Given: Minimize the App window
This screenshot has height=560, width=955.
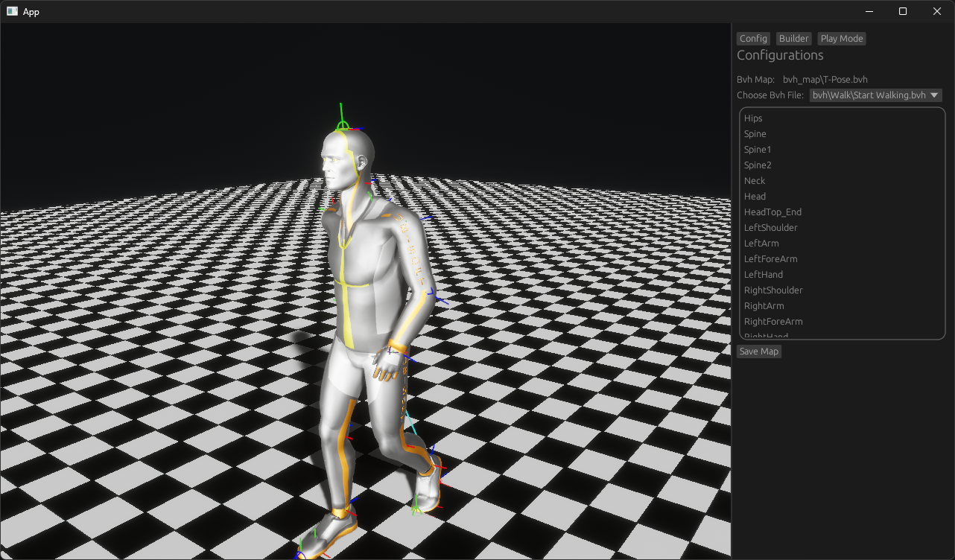Looking at the screenshot, I should click(x=869, y=11).
